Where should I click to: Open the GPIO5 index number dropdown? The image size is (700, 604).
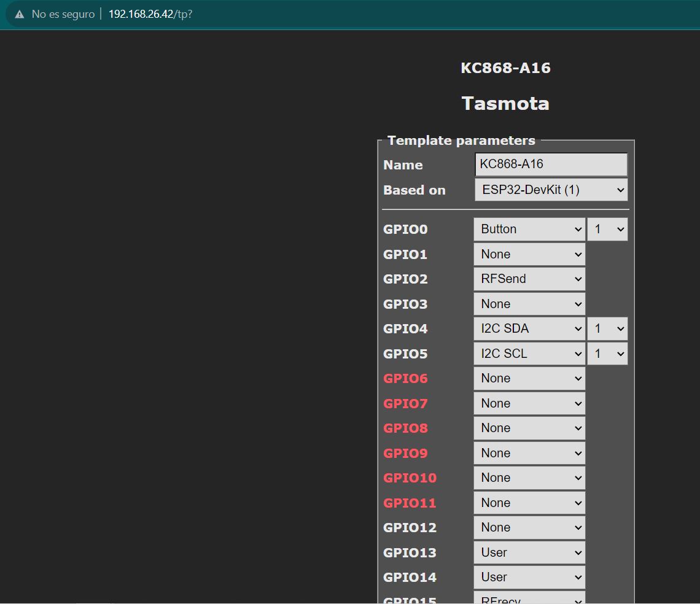pos(607,354)
